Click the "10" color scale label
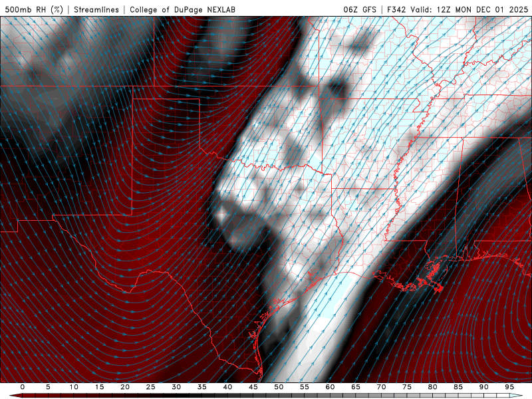This screenshot has height=399, width=532. 74,387
